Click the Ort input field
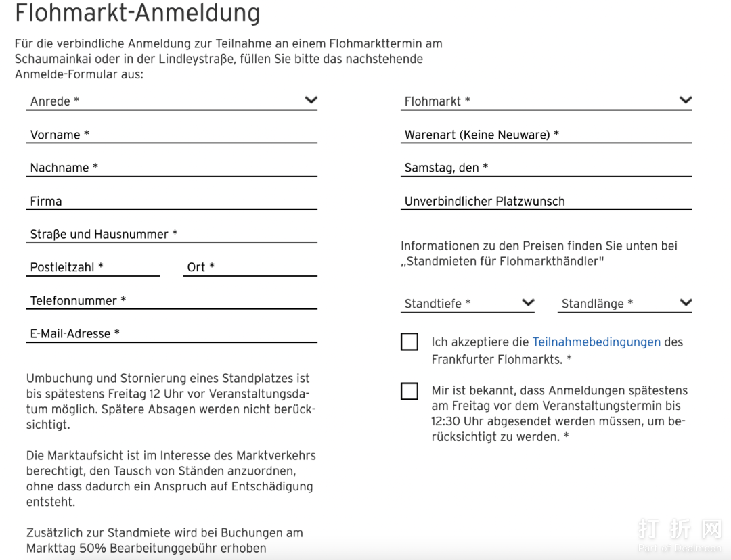 (x=250, y=267)
